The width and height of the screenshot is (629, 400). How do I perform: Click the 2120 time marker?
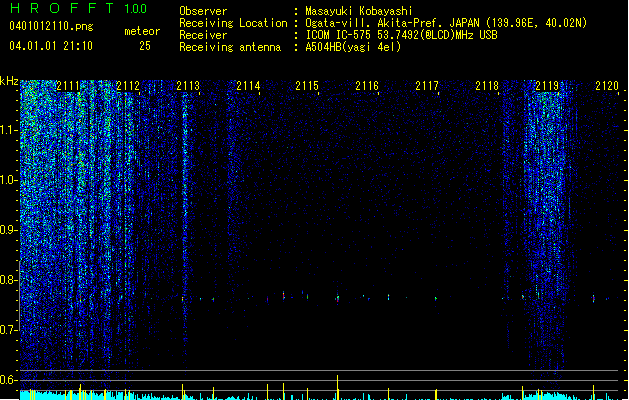click(607, 86)
